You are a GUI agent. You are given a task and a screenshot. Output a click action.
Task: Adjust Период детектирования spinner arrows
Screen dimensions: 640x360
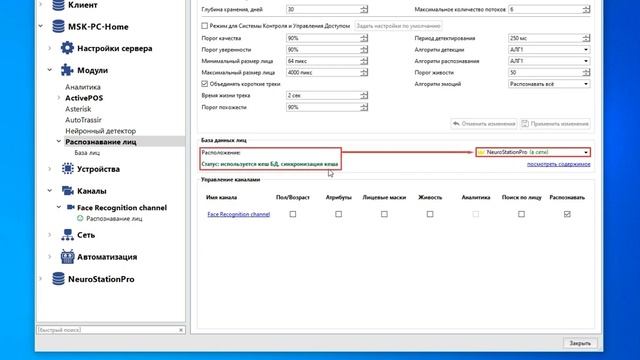click(x=587, y=38)
